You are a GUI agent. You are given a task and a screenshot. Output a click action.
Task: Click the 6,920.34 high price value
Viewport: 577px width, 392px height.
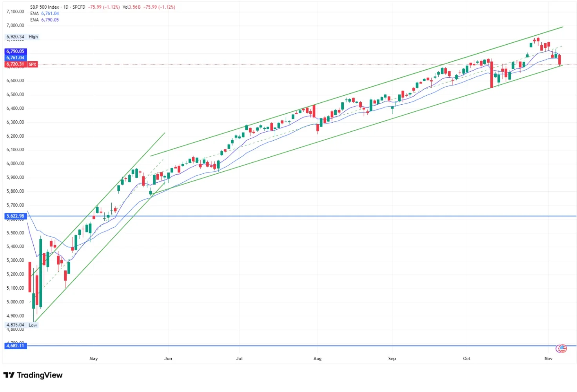pyautogui.click(x=15, y=37)
